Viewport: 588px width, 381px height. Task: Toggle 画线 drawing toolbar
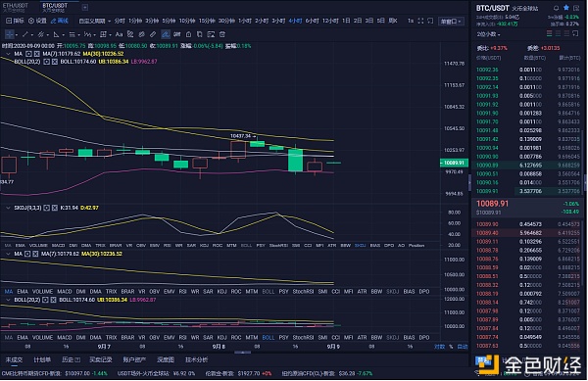(60, 21)
